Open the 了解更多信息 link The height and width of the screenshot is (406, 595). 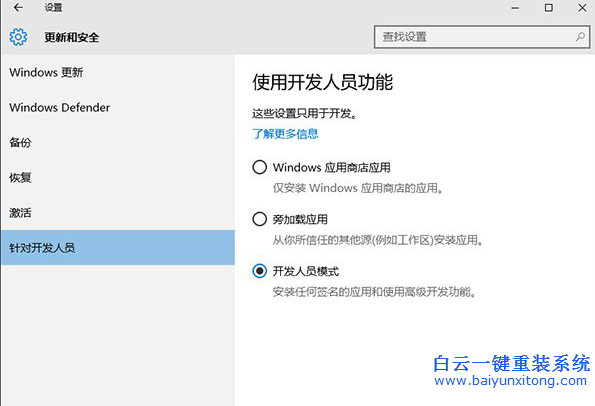(x=285, y=134)
